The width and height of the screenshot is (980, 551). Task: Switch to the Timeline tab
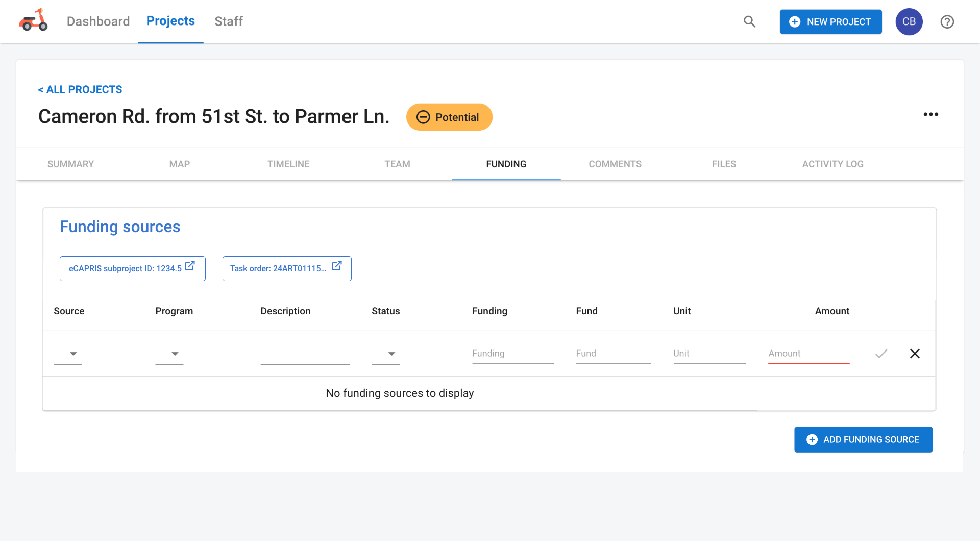pos(288,164)
